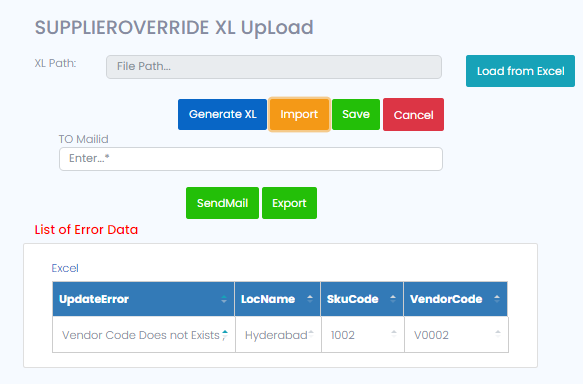Sort the table by LocName
The image size is (584, 384).
tap(277, 299)
